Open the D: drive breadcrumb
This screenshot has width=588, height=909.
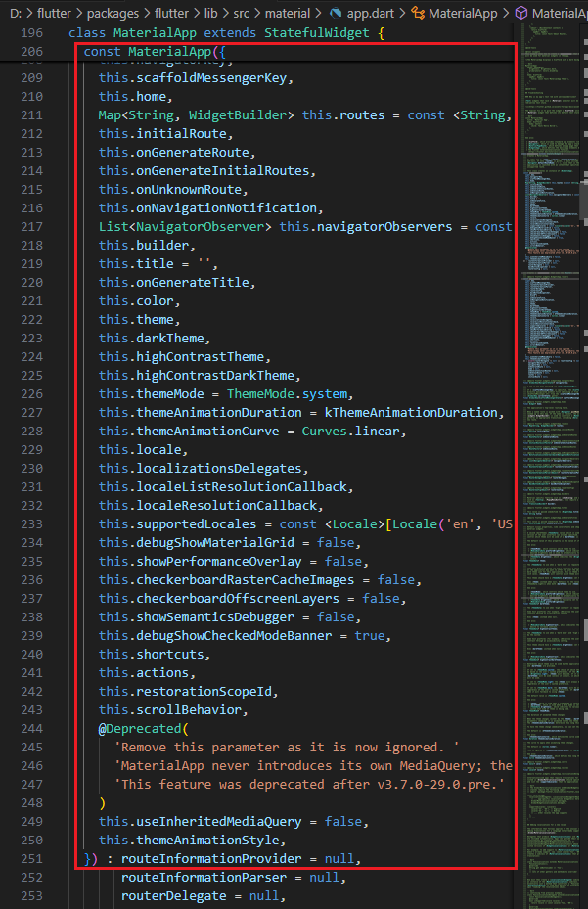click(16, 13)
